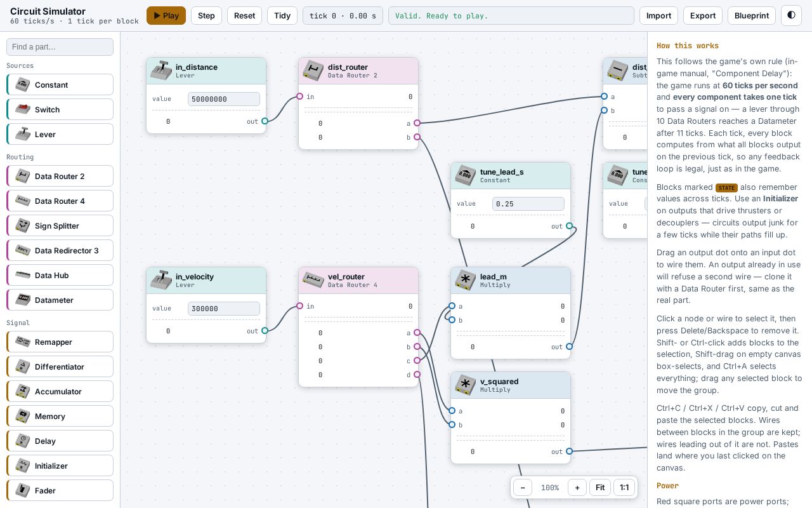This screenshot has height=508, width=812.
Task: Click the out port of tune_lead_s
Action: pyautogui.click(x=569, y=226)
